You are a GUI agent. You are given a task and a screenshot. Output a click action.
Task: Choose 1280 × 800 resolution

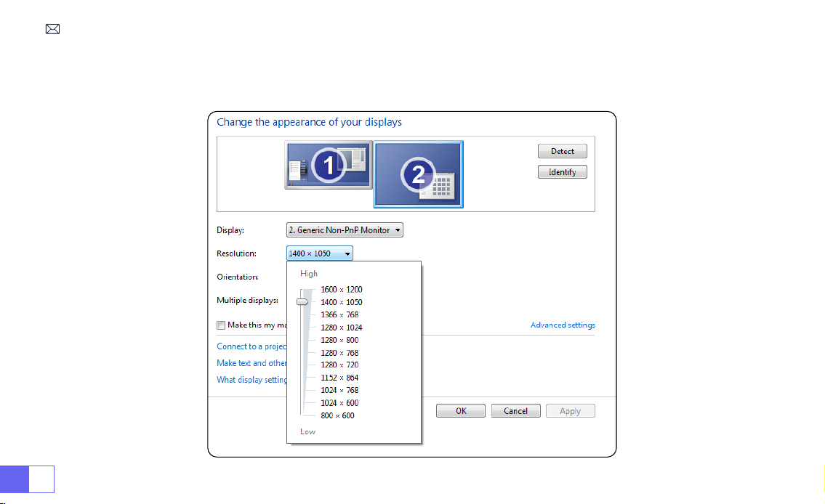pos(339,340)
